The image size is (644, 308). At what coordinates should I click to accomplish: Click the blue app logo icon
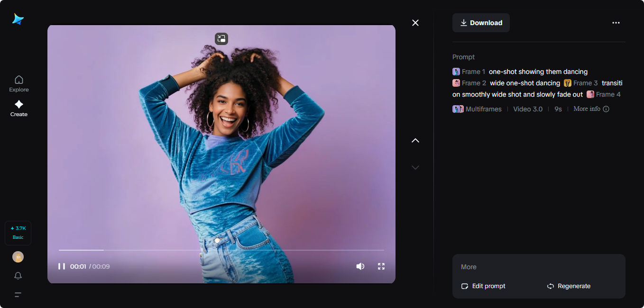point(18,19)
